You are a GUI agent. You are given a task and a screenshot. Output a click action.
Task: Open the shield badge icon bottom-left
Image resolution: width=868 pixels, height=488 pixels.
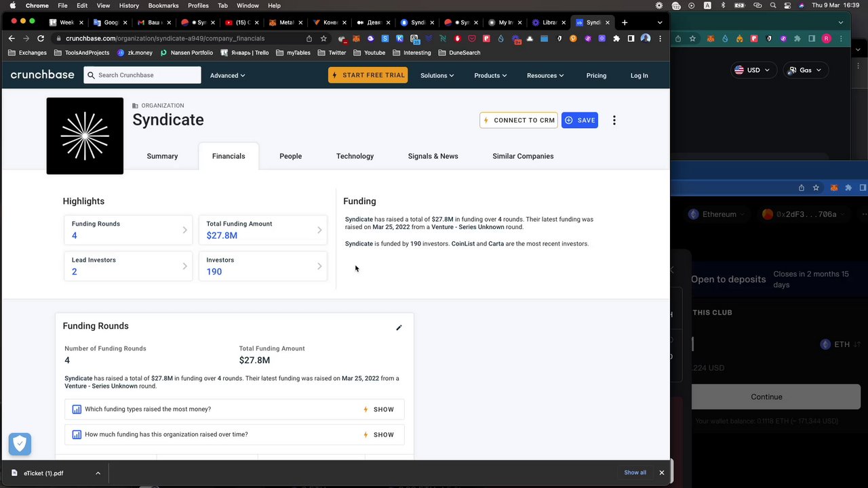click(x=20, y=444)
